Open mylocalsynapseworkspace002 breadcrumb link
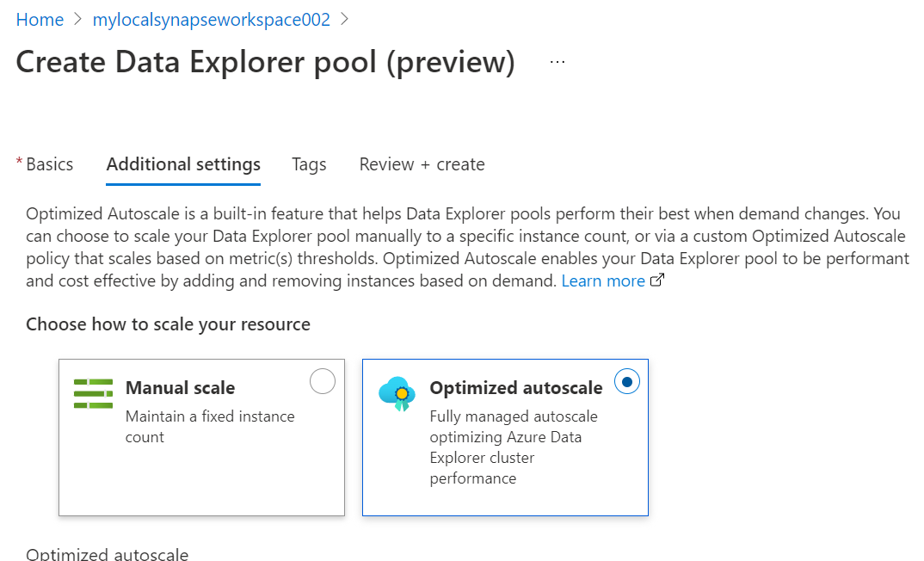The image size is (924, 561). (x=212, y=20)
